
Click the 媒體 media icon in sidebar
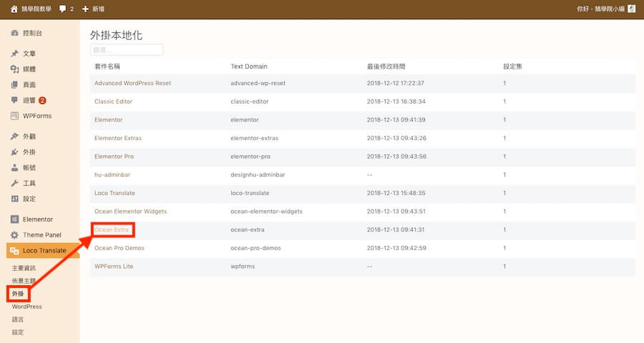15,69
